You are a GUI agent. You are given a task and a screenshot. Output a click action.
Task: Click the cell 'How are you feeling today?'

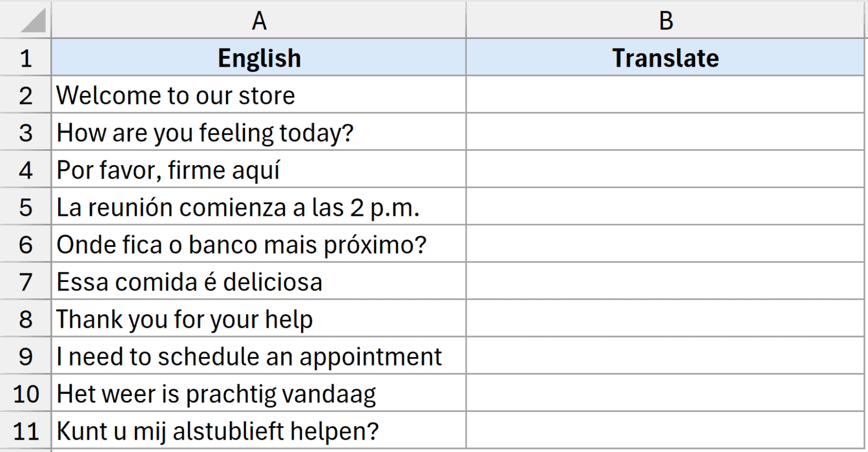pos(259,132)
